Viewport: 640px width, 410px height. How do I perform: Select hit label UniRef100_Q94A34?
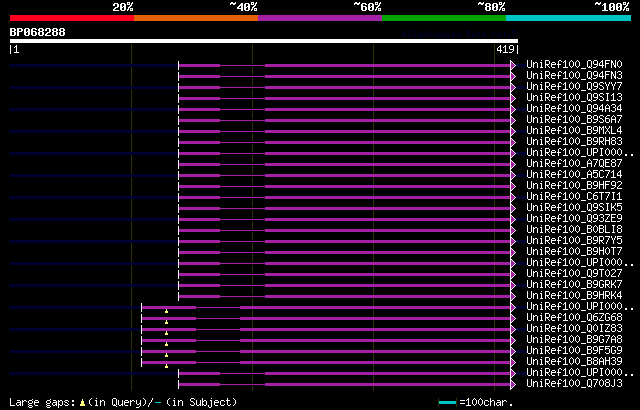coord(574,109)
